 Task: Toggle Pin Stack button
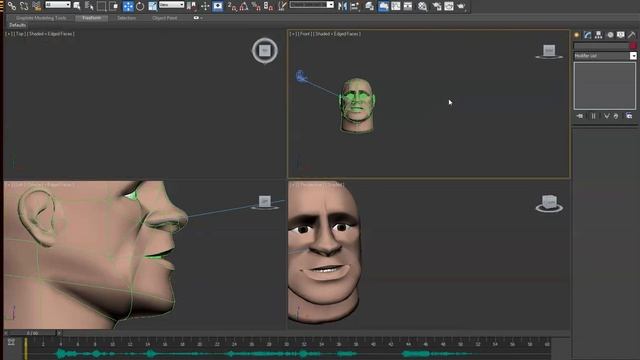pyautogui.click(x=580, y=116)
